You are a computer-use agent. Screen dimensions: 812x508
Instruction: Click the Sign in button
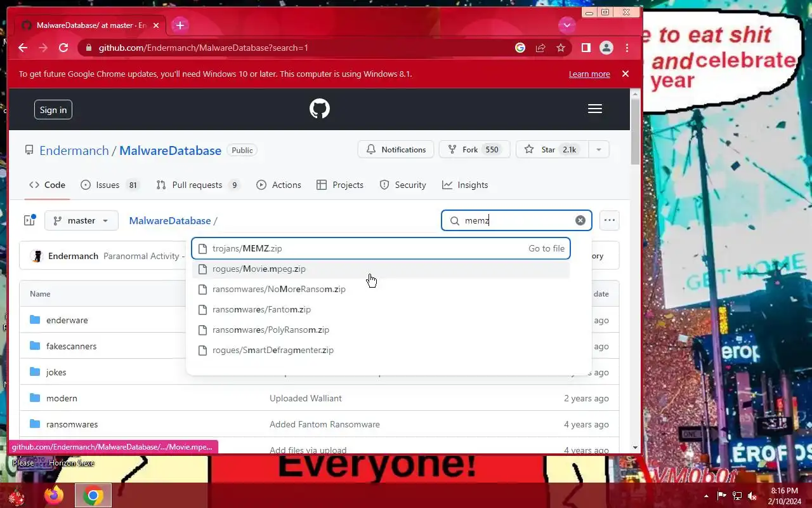[x=53, y=110]
